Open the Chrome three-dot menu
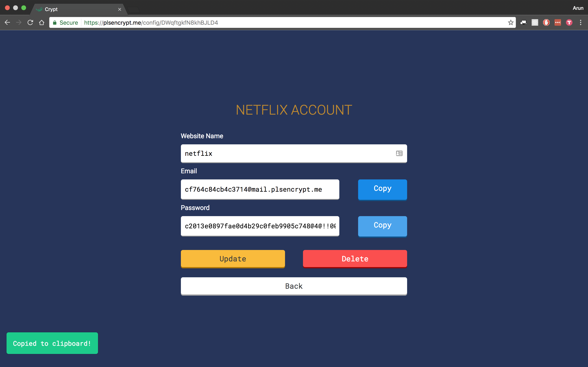Image resolution: width=588 pixels, height=367 pixels. [x=580, y=23]
